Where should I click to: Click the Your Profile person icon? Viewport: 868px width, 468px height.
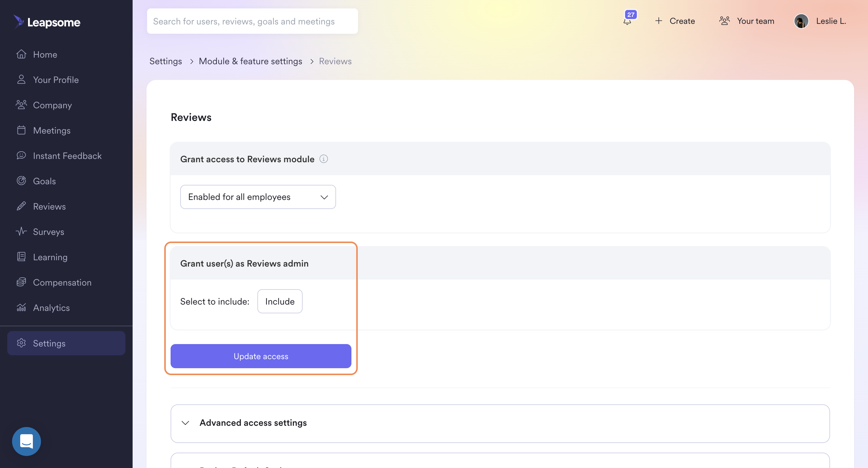(x=21, y=80)
